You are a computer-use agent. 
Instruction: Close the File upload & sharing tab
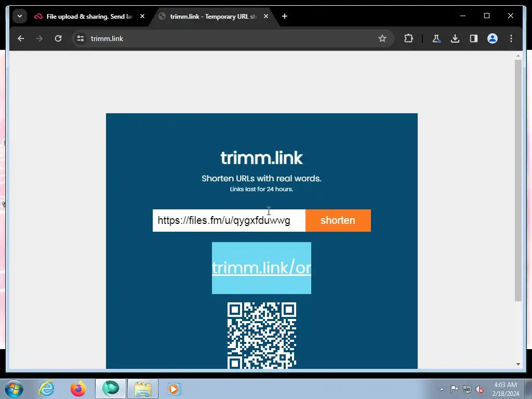pyautogui.click(x=142, y=16)
